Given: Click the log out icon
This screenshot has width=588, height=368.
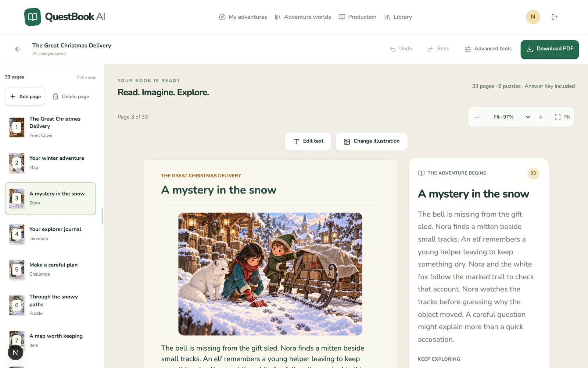Looking at the screenshot, I should 555,17.
